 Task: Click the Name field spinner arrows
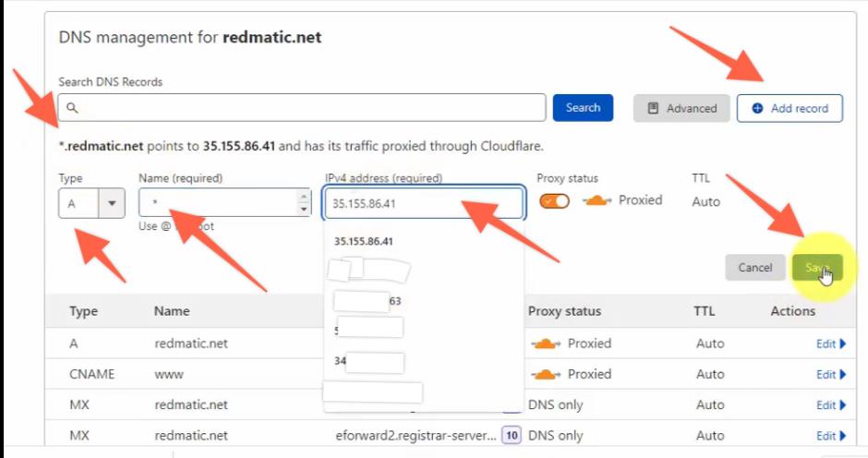click(x=304, y=203)
